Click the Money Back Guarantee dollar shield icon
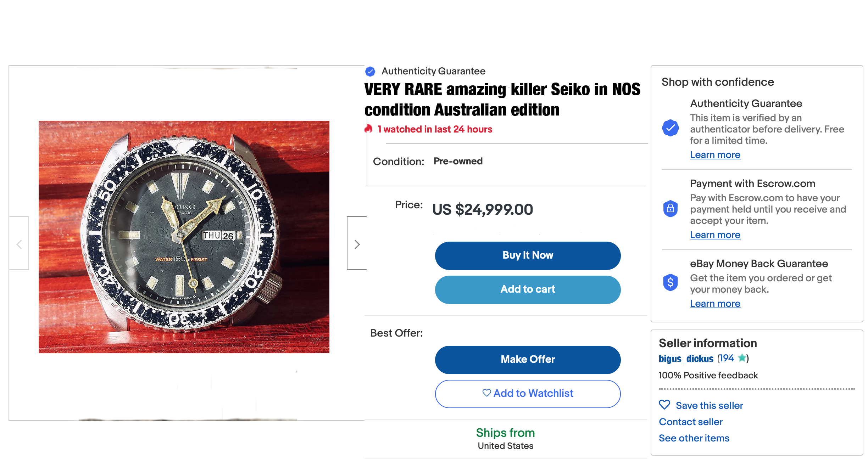Viewport: 868px width, 462px height. pyautogui.click(x=670, y=283)
